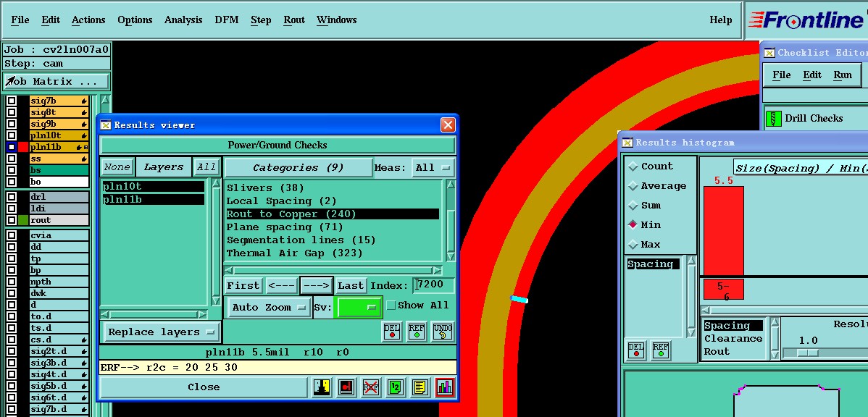Viewport: 868px width, 417px height.
Task: Click Job Matrix button
Action: click(x=56, y=81)
